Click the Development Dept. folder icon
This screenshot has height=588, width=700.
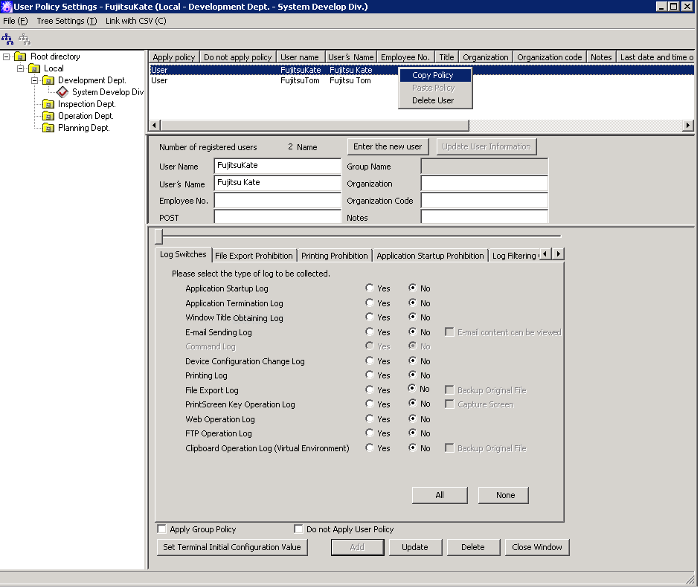(x=48, y=80)
